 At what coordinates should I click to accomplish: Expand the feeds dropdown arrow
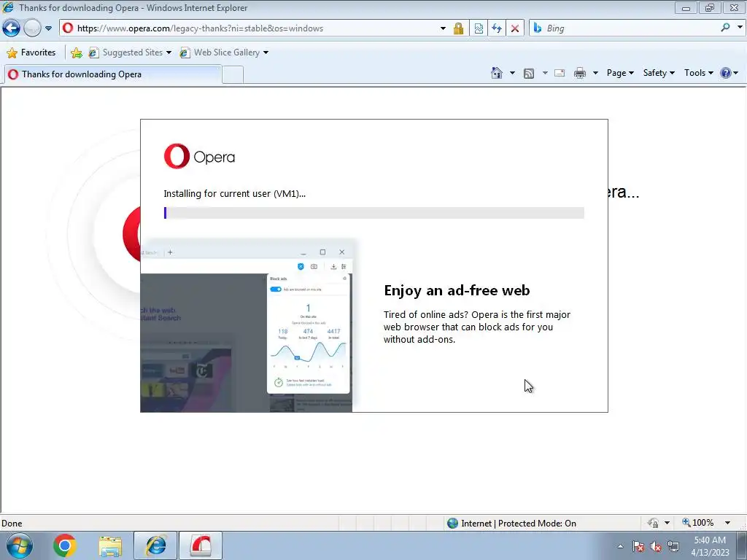click(545, 73)
